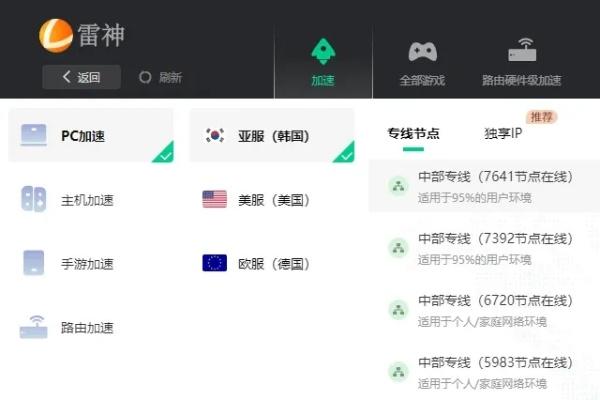Click the 推荐 badge

[x=541, y=117]
